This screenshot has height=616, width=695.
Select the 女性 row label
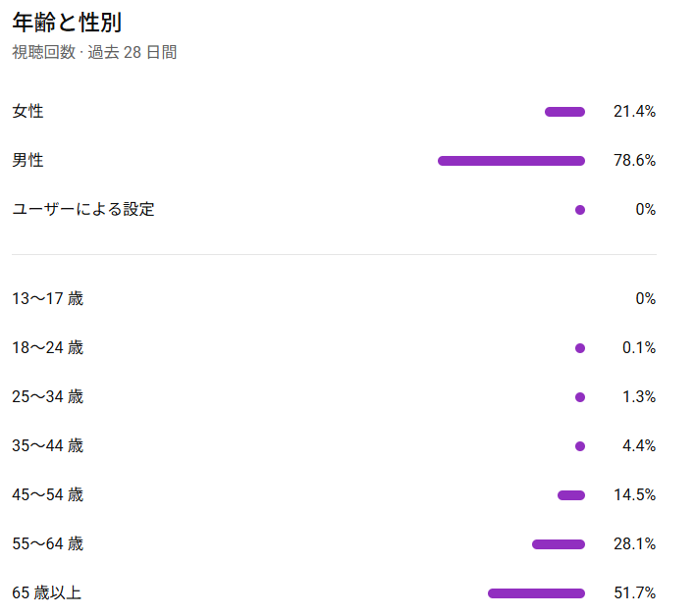point(27,111)
